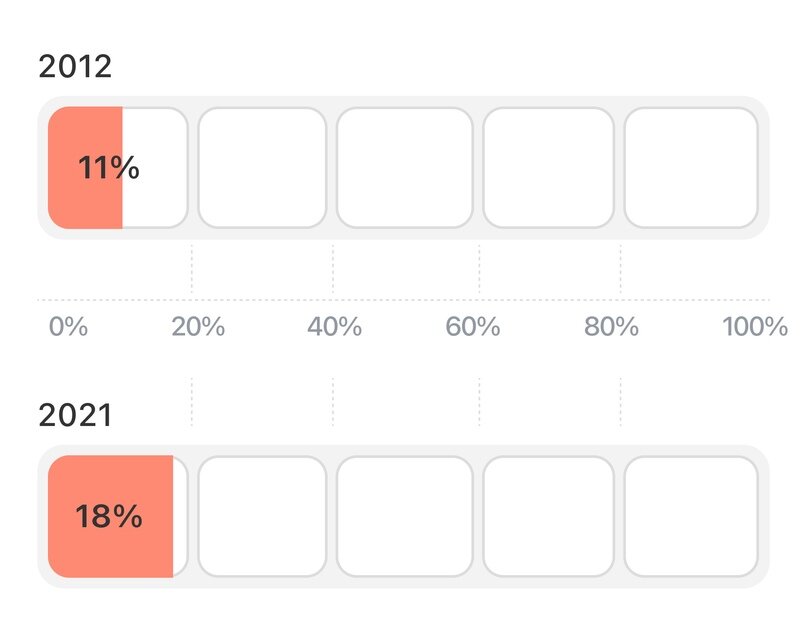Click the 100% axis label

click(755, 327)
